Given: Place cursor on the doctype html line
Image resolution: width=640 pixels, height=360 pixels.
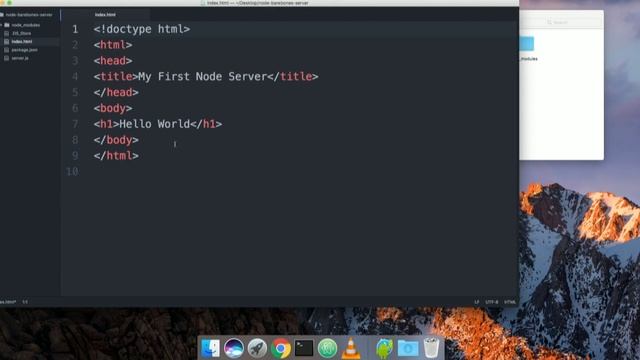Looking at the screenshot, I should 142,29.
